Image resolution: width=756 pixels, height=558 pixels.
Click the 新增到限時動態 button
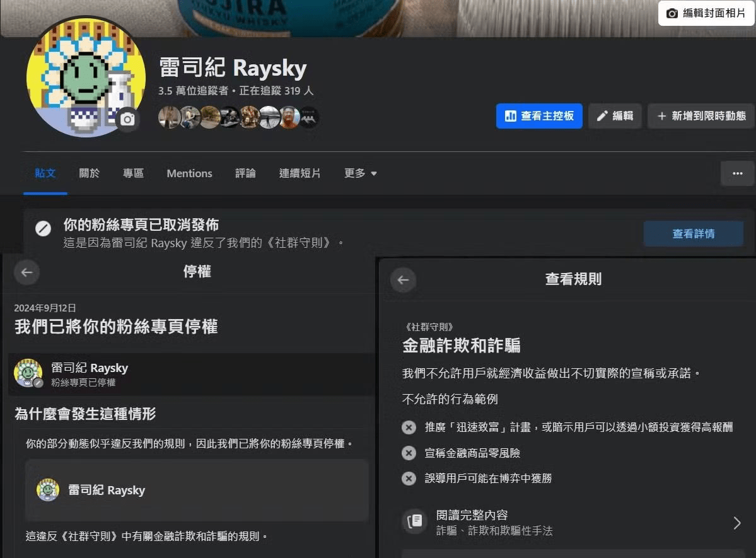point(701,116)
